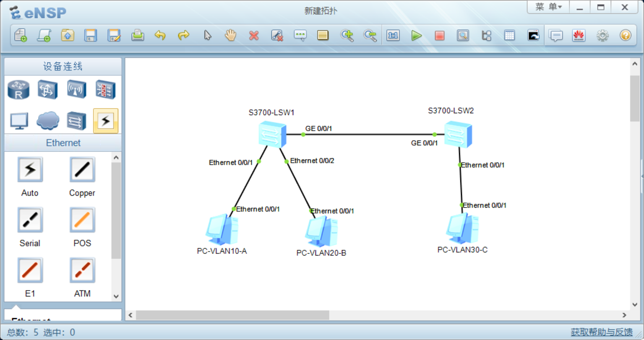Viewport: 644px width, 340px height.
Task: Reset canvas zoom to 1:1
Action: 393,35
